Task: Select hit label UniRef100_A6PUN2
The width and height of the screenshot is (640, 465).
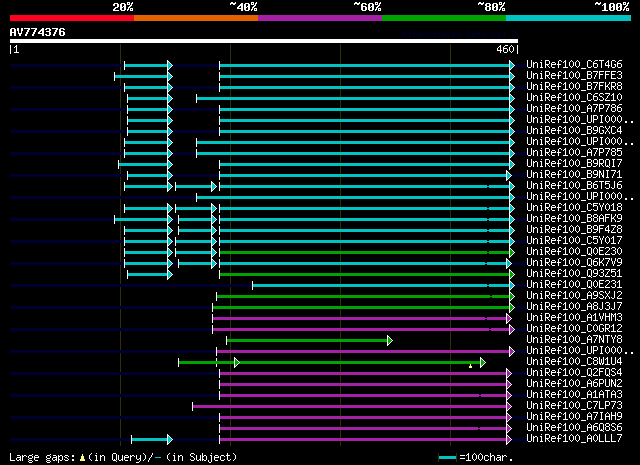Action: click(x=574, y=384)
